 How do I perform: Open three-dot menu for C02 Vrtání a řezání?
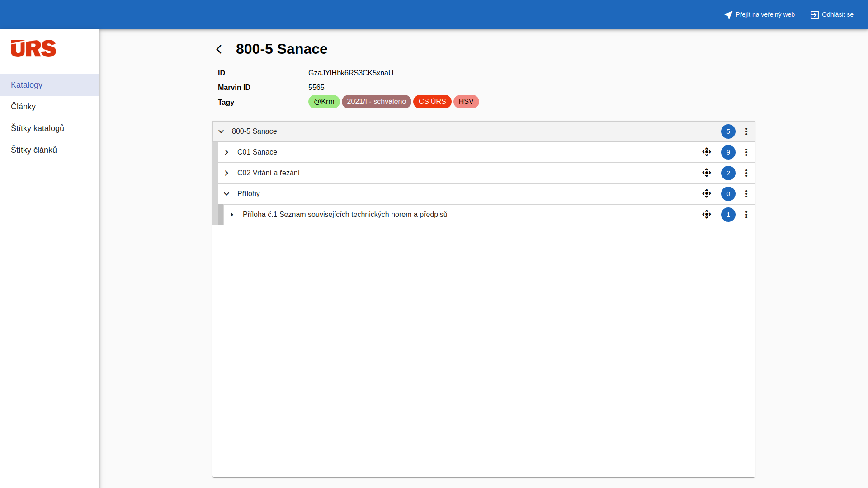[746, 173]
